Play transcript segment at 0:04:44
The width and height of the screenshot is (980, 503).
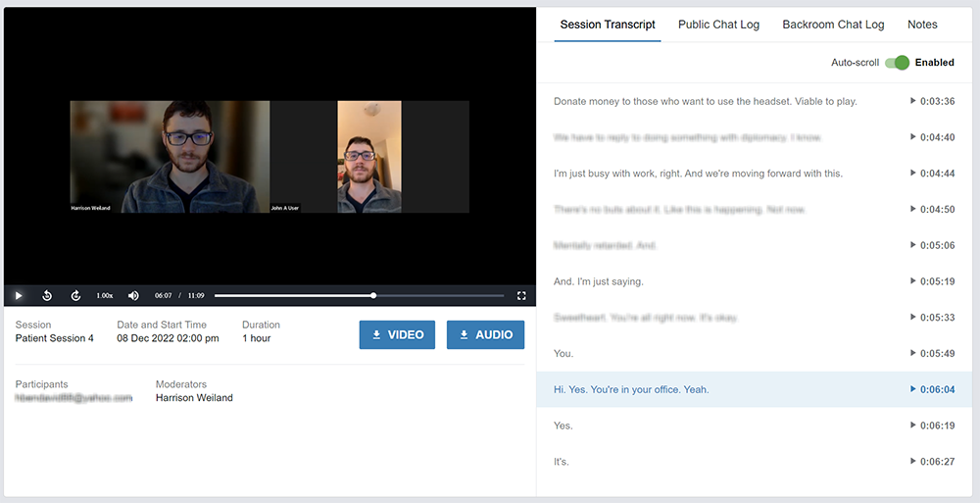coord(933,174)
